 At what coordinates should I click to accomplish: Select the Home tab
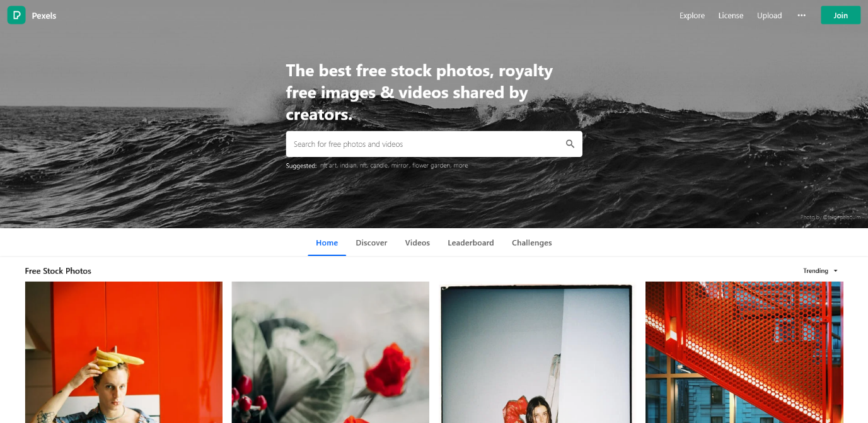(327, 243)
